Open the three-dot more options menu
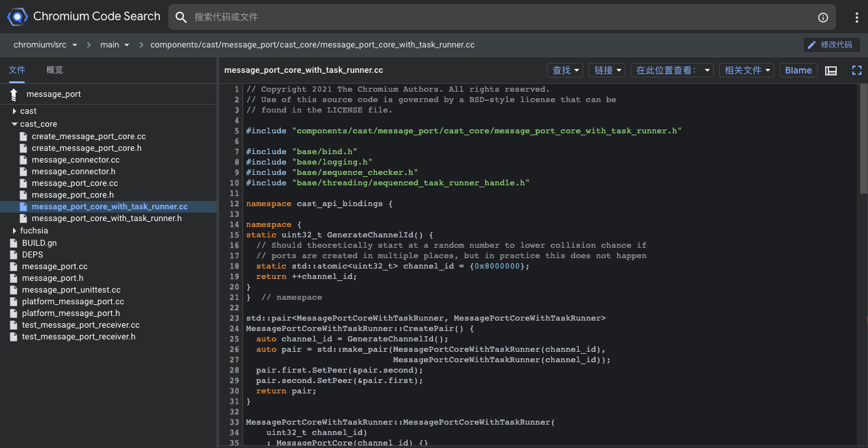This screenshot has width=868, height=448. 857,18
